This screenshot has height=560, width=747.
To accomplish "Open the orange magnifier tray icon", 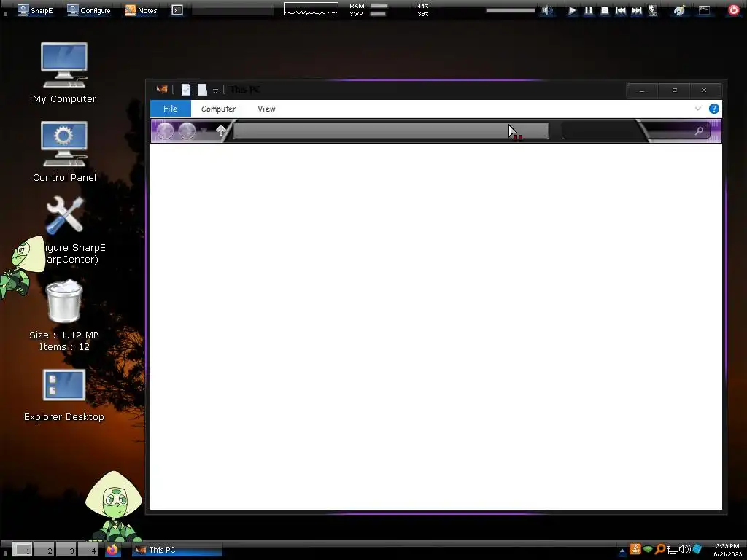I will [x=659, y=549].
